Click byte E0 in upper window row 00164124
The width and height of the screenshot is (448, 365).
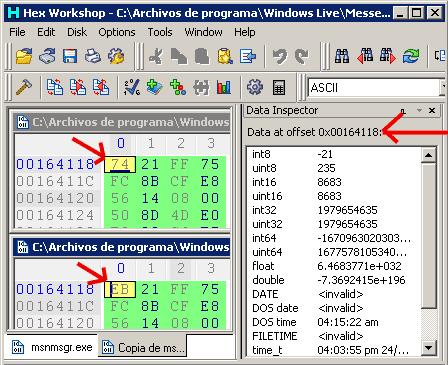point(210,215)
